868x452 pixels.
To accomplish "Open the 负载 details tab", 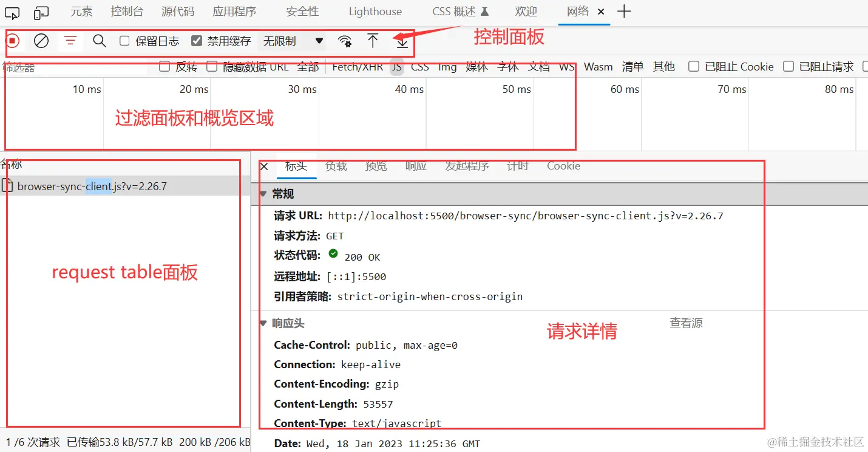I will tap(336, 166).
